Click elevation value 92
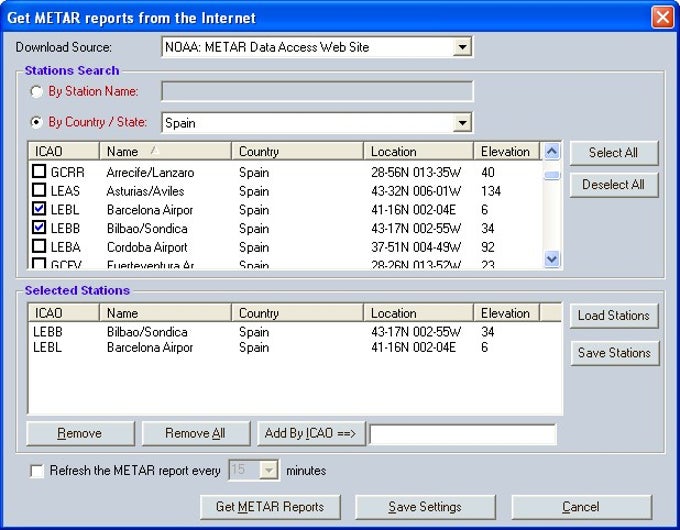Image resolution: width=680 pixels, height=530 pixels. tap(488, 247)
